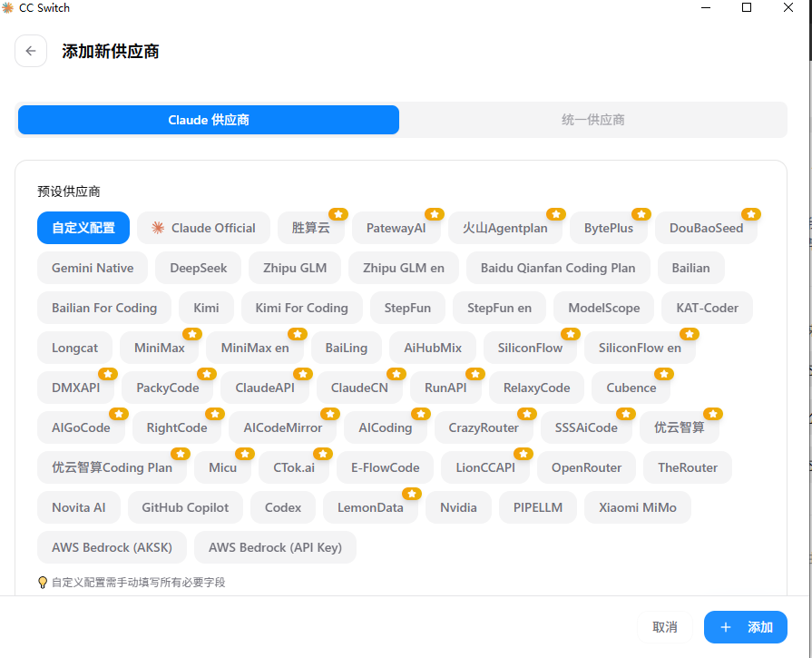Switch to the Claude 供应商 tab
Viewport: 812px width, 658px height.
pos(208,120)
